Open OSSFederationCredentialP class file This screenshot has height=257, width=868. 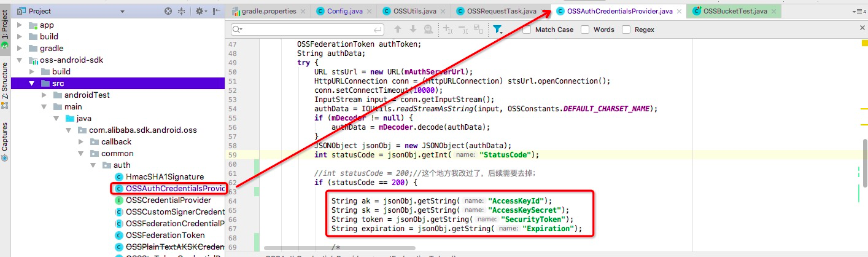[x=176, y=224]
